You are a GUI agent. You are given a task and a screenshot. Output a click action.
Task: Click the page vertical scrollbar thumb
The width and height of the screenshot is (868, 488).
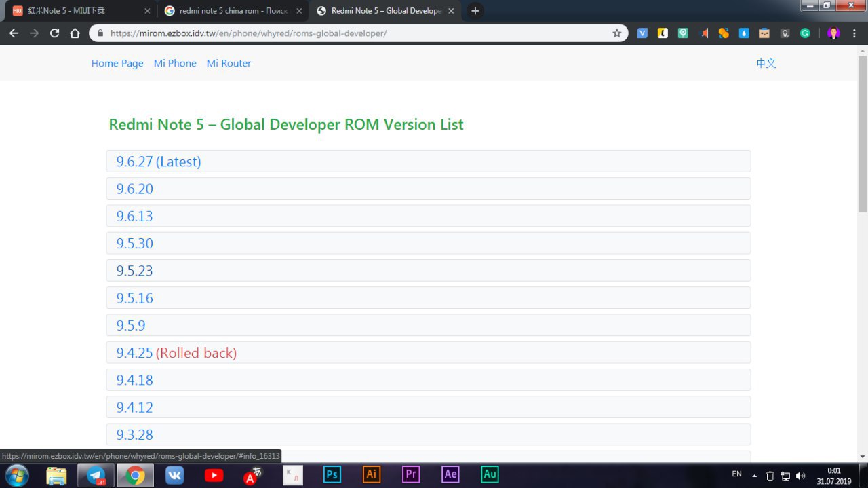(863, 134)
